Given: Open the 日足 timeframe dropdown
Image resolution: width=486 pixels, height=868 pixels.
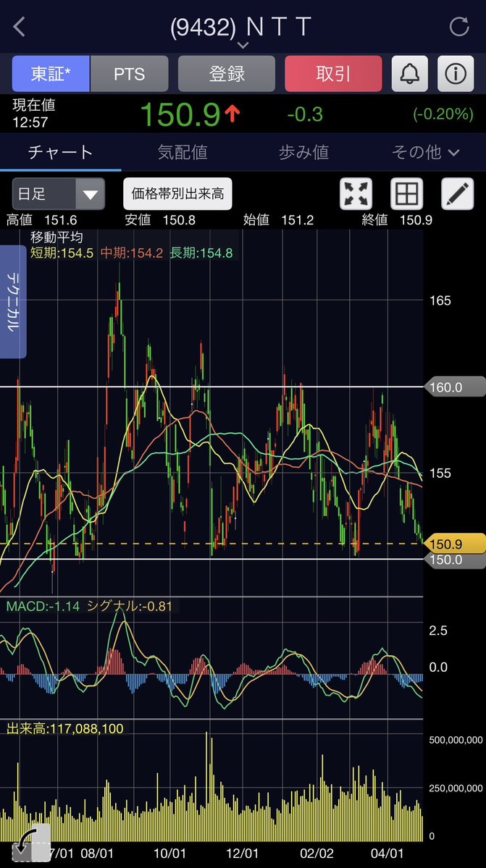Looking at the screenshot, I should (59, 194).
